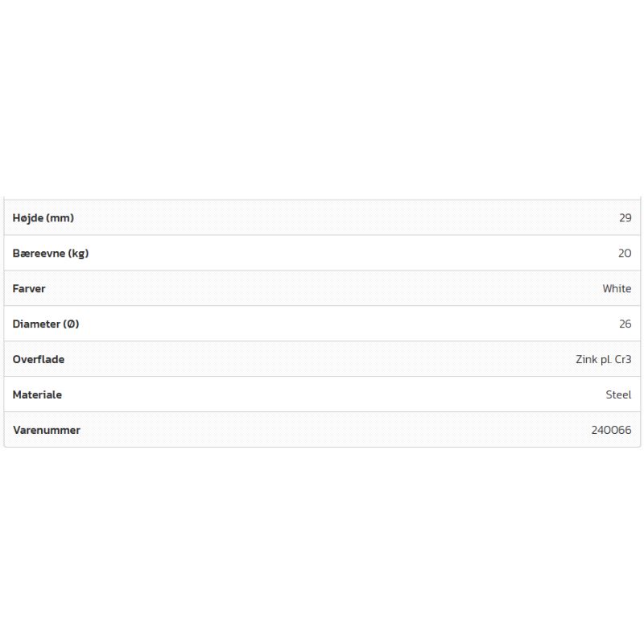
Task: Select the color value White
Action: click(617, 289)
